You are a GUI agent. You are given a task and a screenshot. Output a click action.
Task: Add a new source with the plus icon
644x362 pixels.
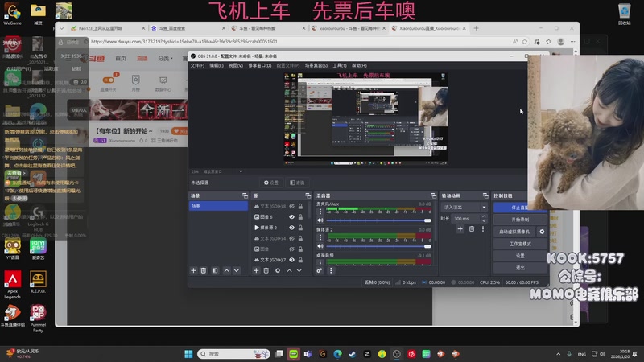click(256, 270)
